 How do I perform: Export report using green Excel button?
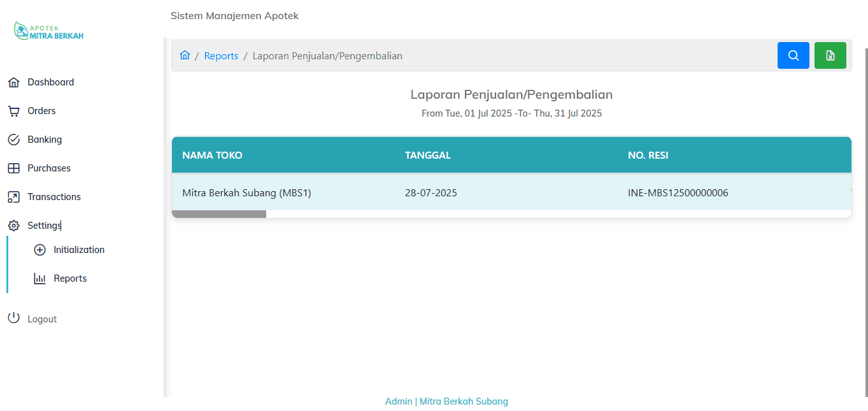coord(830,55)
